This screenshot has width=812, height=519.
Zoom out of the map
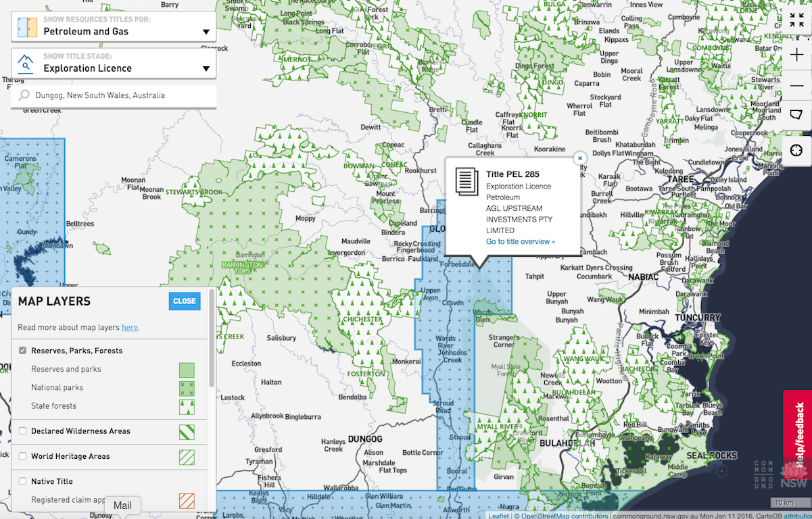[796, 85]
